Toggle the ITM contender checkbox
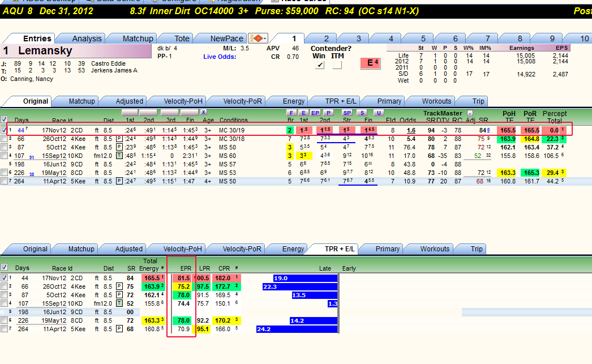Screen dimensions: 592x364 337,65
